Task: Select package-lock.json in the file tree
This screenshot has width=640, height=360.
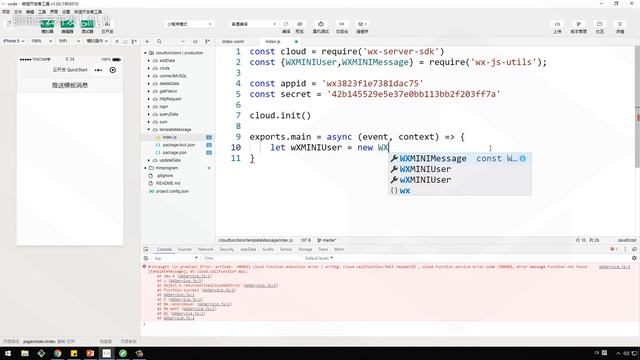Action: click(179, 145)
